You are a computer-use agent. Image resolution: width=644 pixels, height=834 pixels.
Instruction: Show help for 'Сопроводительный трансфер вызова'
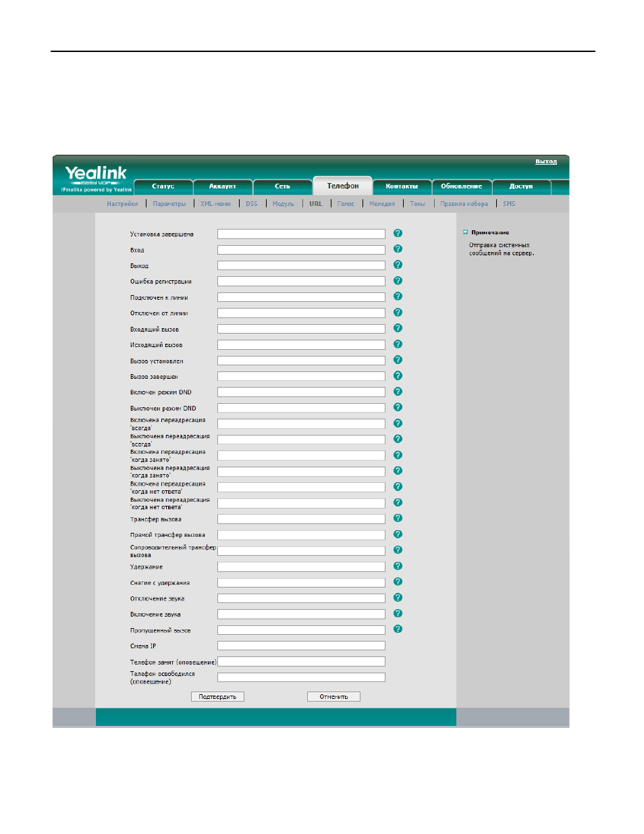[x=398, y=550]
